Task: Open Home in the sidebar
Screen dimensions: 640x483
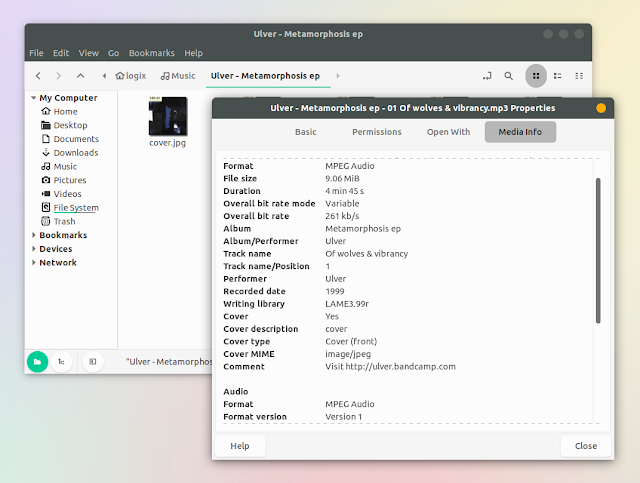Action: click(x=60, y=111)
